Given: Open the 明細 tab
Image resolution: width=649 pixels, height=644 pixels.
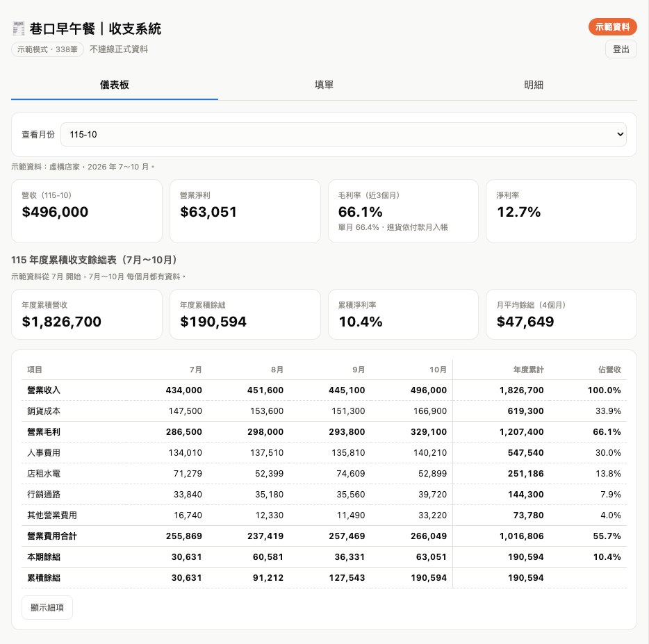Looking at the screenshot, I should 534,85.
